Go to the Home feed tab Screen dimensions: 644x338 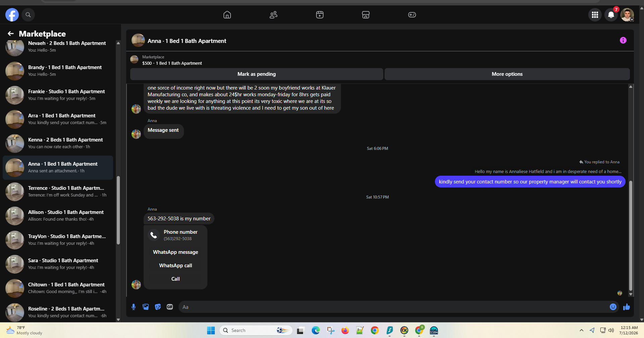pos(227,15)
